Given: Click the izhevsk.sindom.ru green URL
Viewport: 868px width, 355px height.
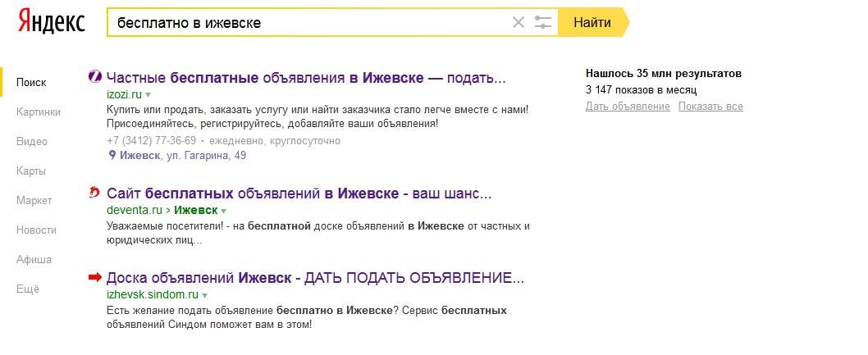Looking at the screenshot, I should pos(153,294).
